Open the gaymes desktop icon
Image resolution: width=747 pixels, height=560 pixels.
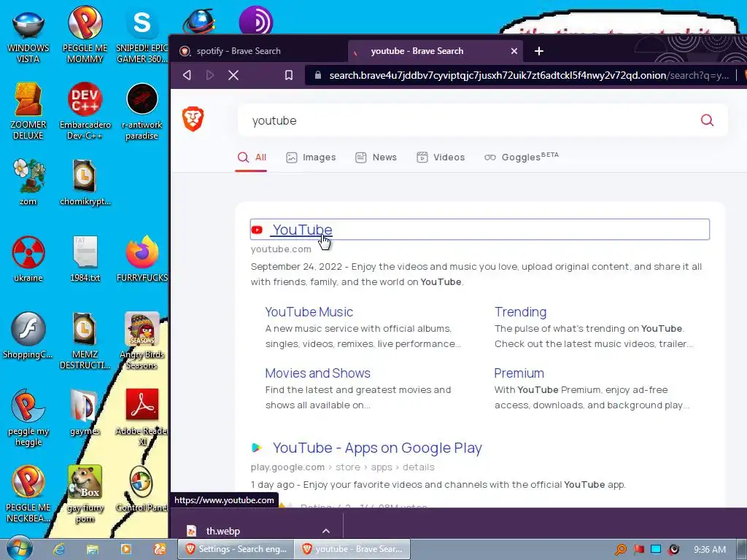click(85, 413)
